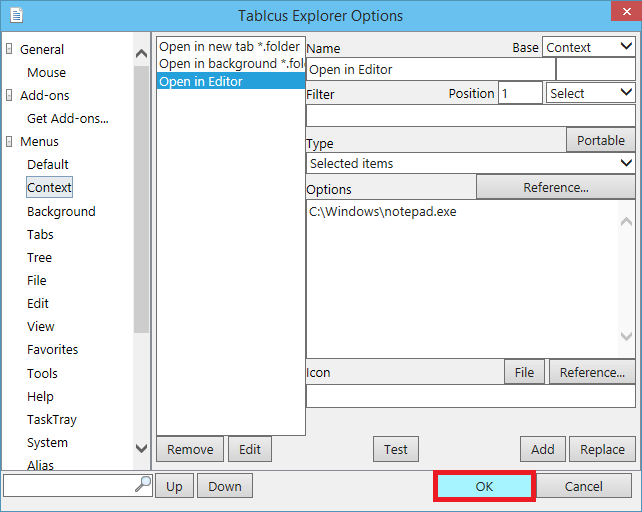Image resolution: width=642 pixels, height=512 pixels.
Task: Click the tree scrollbar down arrow
Action: 141,448
